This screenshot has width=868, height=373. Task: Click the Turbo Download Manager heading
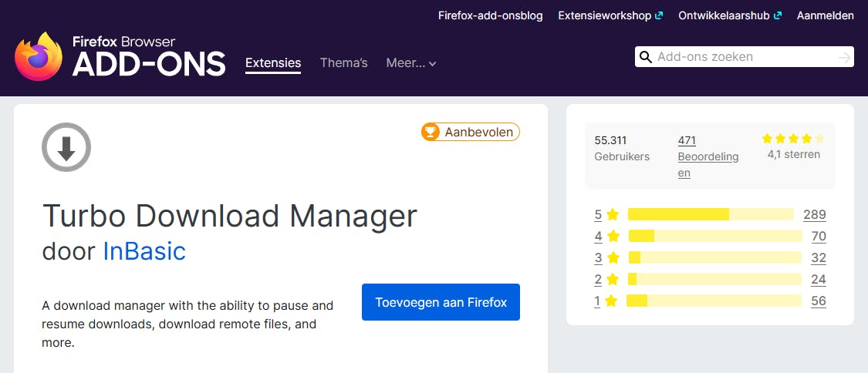tap(229, 216)
